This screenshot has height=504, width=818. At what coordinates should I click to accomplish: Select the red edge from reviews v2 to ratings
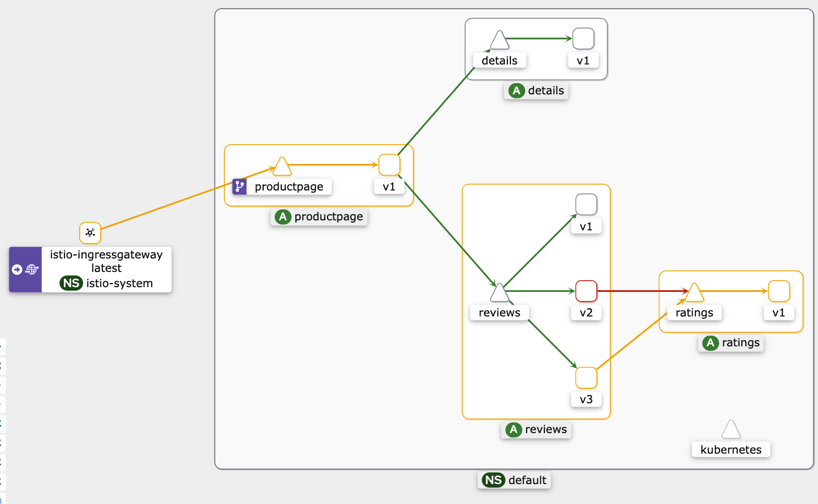[x=642, y=291]
